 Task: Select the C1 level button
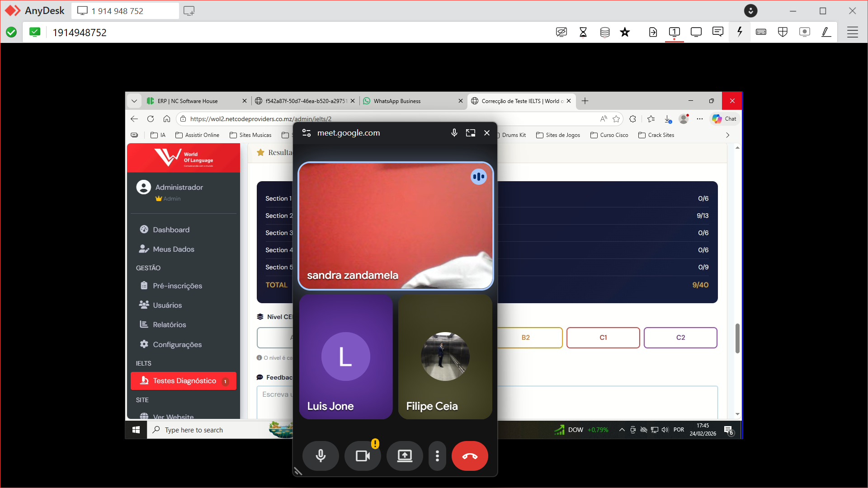click(x=603, y=338)
